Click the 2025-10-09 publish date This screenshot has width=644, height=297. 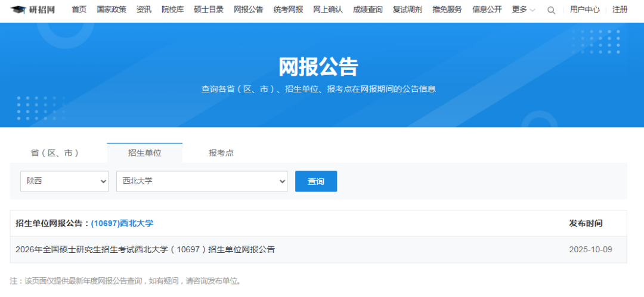[x=590, y=250]
